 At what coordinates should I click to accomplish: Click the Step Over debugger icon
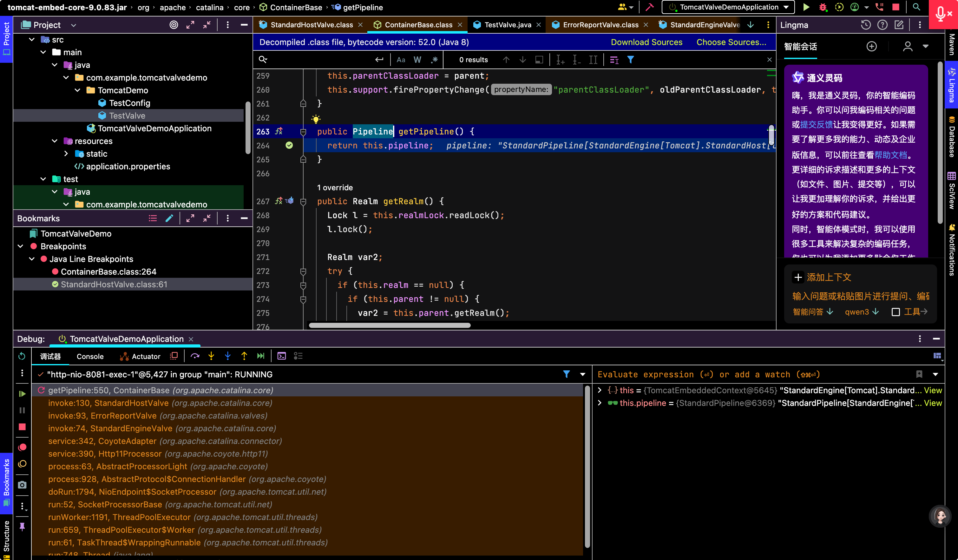click(x=195, y=356)
